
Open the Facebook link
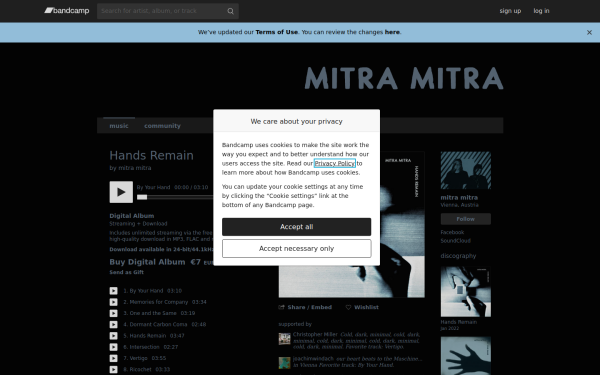(452, 232)
